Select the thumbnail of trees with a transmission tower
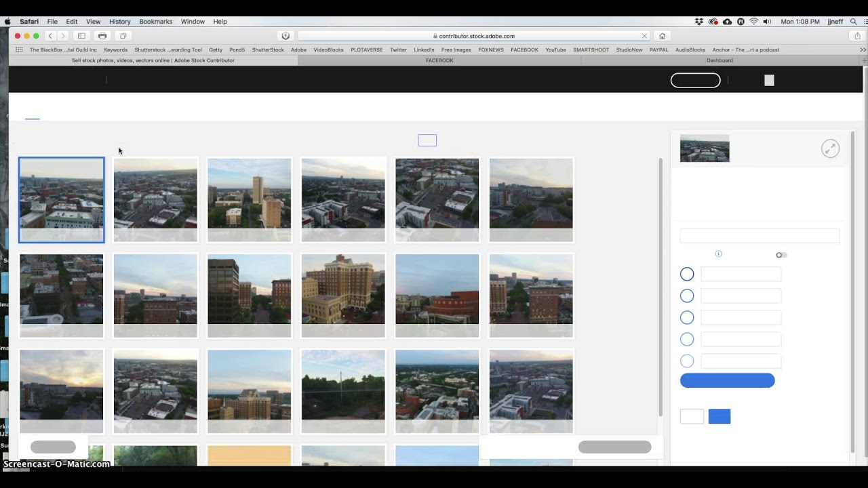This screenshot has width=868, height=488. tap(343, 391)
